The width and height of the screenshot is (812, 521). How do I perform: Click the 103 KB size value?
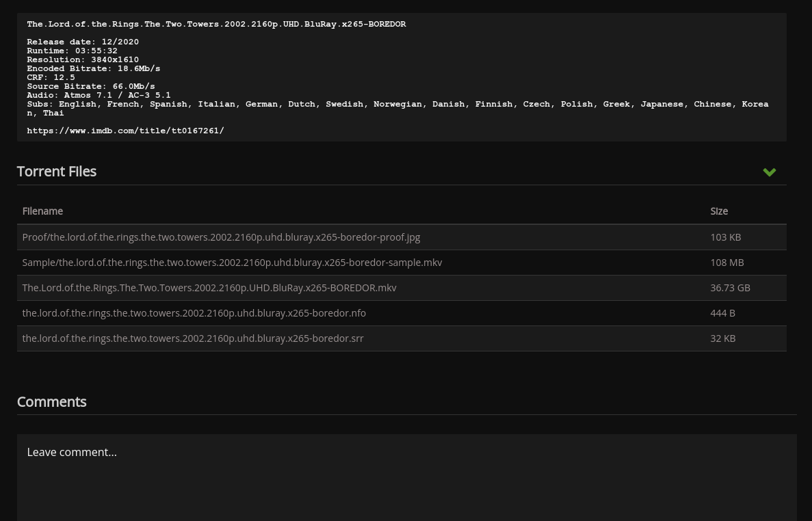pyautogui.click(x=725, y=237)
